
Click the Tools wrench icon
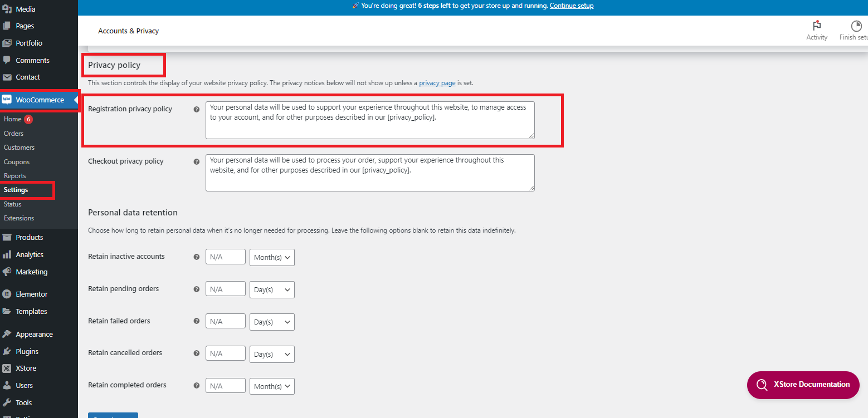pyautogui.click(x=7, y=402)
